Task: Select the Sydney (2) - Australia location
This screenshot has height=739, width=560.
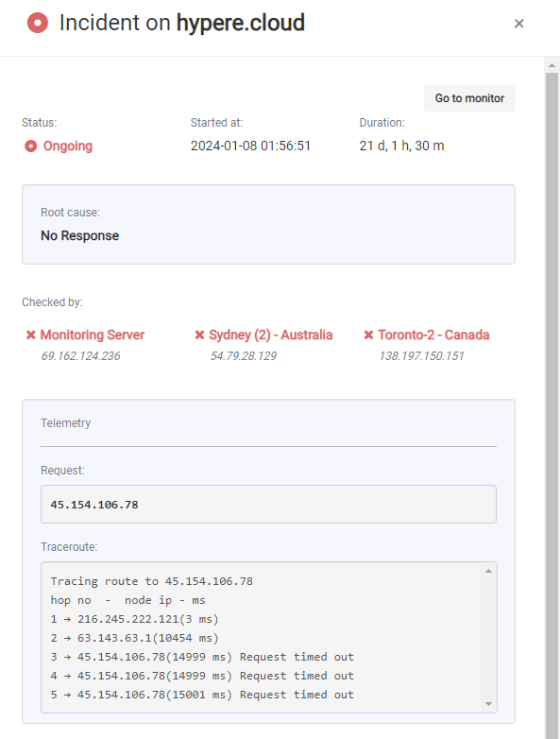Action: (271, 335)
